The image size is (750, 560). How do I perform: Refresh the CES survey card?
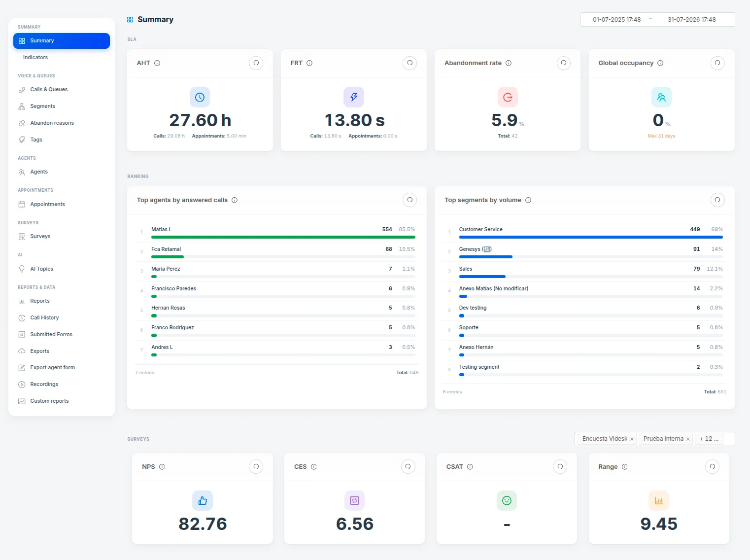point(408,467)
